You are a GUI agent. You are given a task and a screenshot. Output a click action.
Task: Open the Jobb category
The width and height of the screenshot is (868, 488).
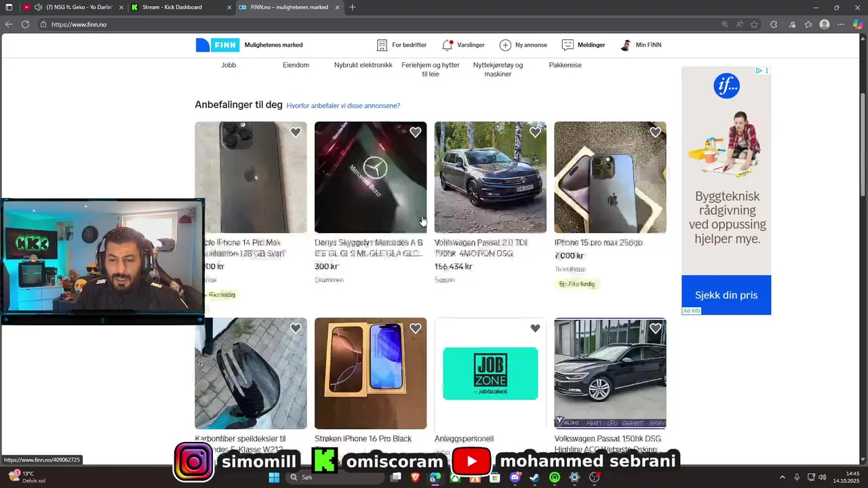pyautogui.click(x=229, y=65)
